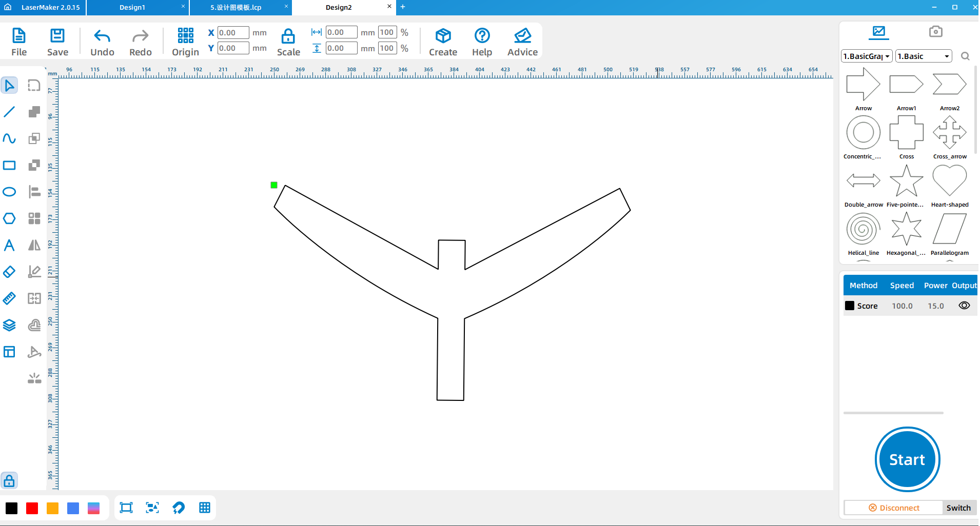Toggle visibility of the Score layer
The height and width of the screenshot is (526, 980).
tap(964, 306)
